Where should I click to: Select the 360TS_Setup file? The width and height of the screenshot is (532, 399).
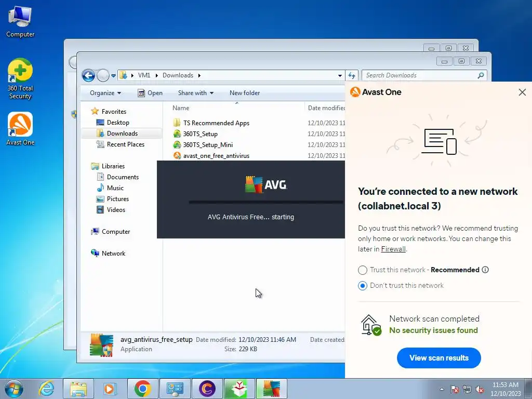point(200,134)
